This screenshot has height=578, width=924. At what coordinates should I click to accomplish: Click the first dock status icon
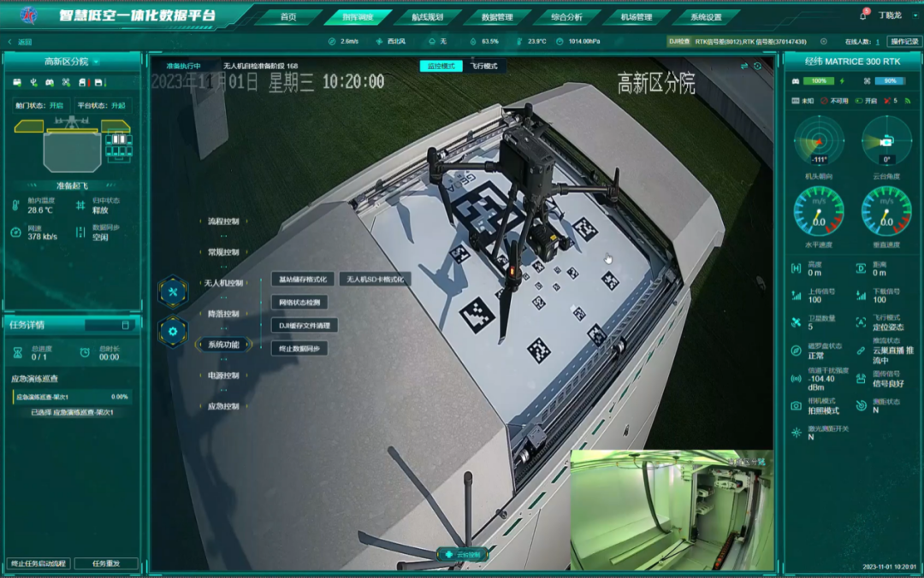click(17, 82)
